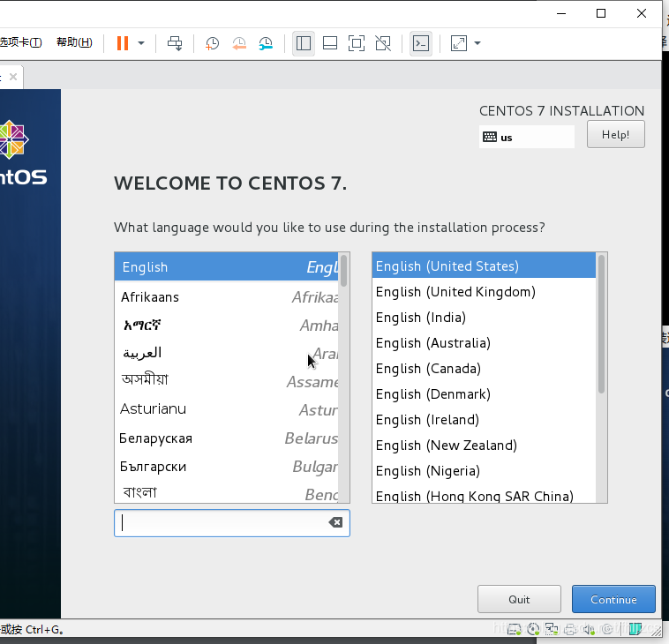Select Afrikaans in the language list
This screenshot has height=644, width=669.
click(x=227, y=296)
